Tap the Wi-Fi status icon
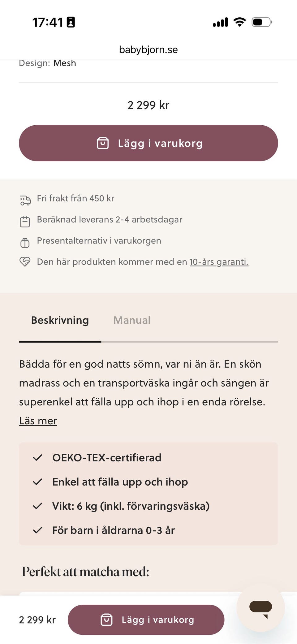Screen dimensions: 297x644 [x=239, y=22]
